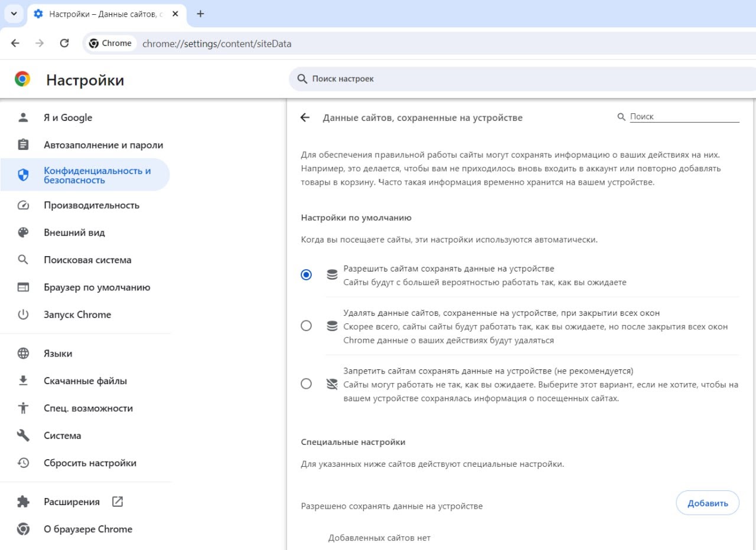Screen dimensions: 756x550
Task: Click the download icon for Скачанные файлы
Action: [23, 381]
